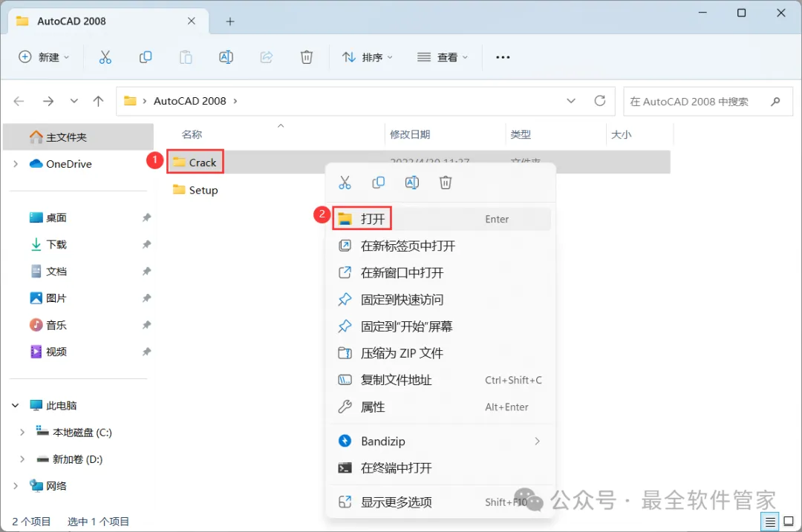Screen dimensions: 802x532
Task: Choose 压缩为 ZIP 文件
Action: [x=440, y=353]
